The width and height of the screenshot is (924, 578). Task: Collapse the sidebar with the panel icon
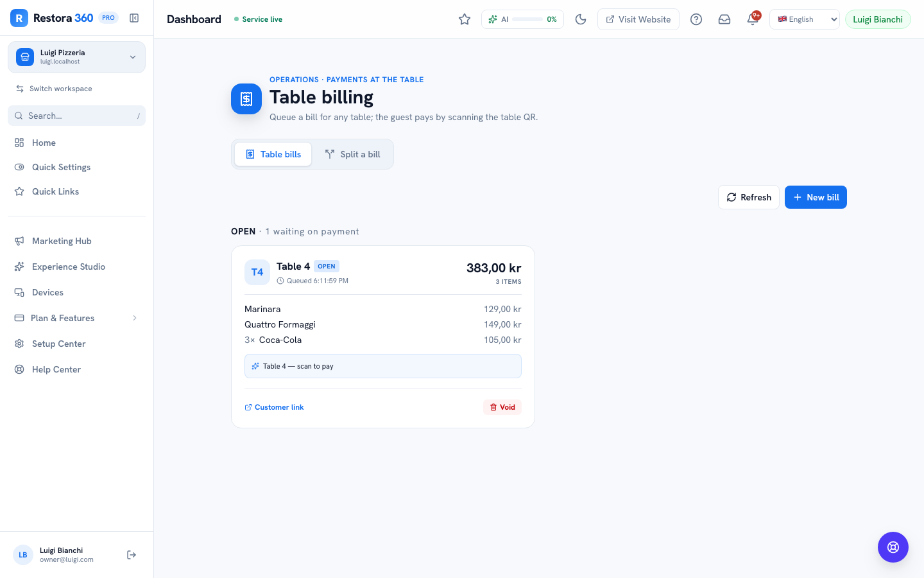[x=134, y=18]
